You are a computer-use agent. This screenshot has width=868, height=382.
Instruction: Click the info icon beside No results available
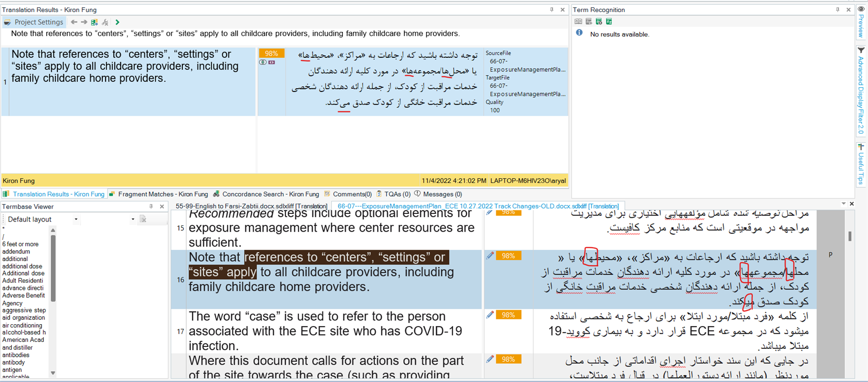[x=579, y=33]
